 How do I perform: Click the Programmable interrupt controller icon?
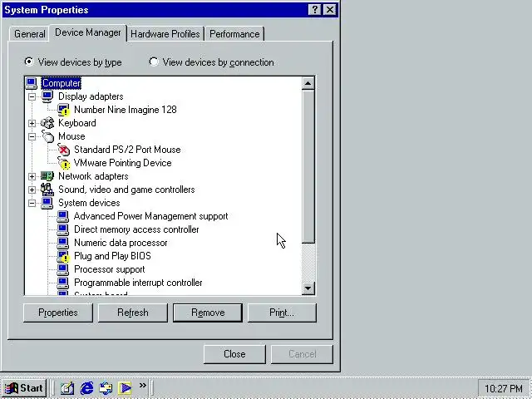(63, 283)
